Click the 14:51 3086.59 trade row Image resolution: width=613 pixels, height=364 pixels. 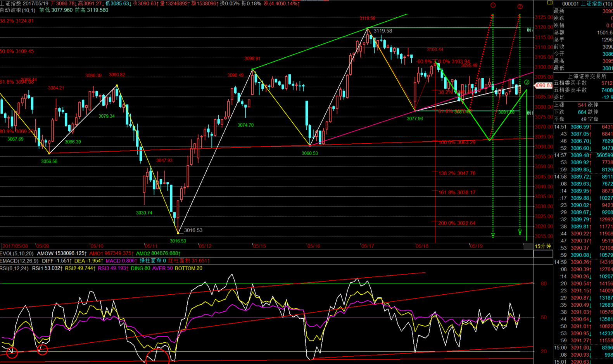pyautogui.click(x=583, y=127)
